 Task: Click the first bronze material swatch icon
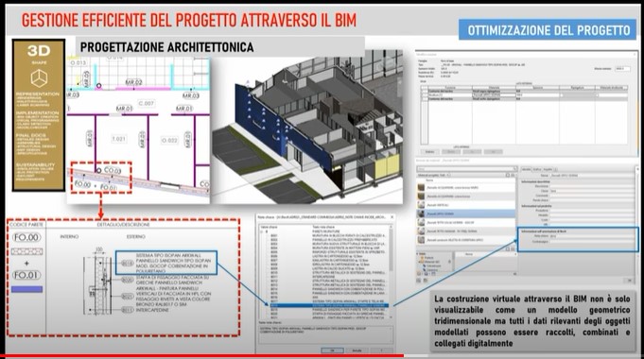421,187
